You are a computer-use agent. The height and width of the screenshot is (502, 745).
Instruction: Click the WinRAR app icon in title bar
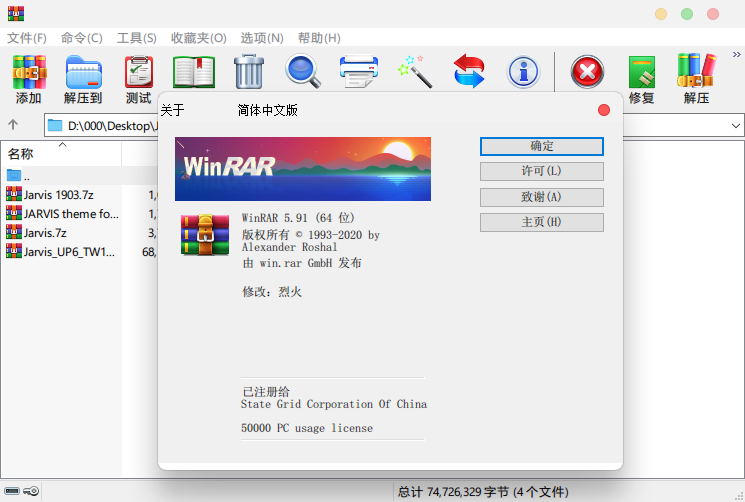[16, 13]
